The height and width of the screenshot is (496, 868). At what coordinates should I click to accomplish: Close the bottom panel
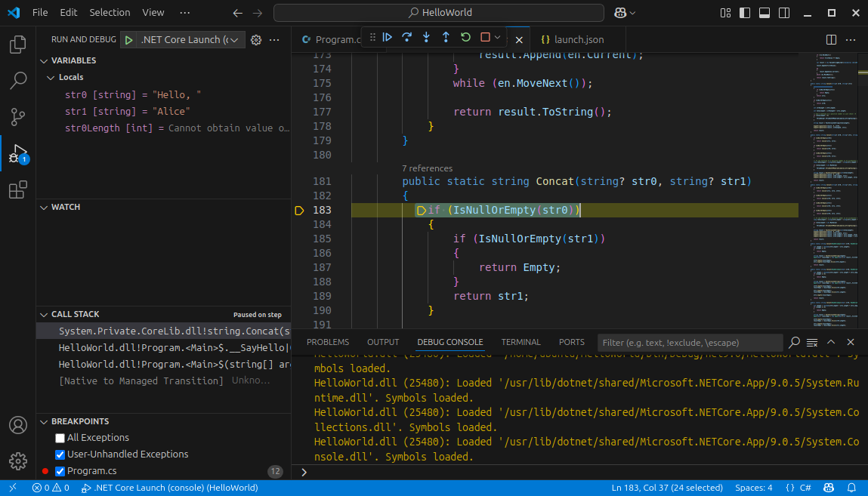[851, 342]
